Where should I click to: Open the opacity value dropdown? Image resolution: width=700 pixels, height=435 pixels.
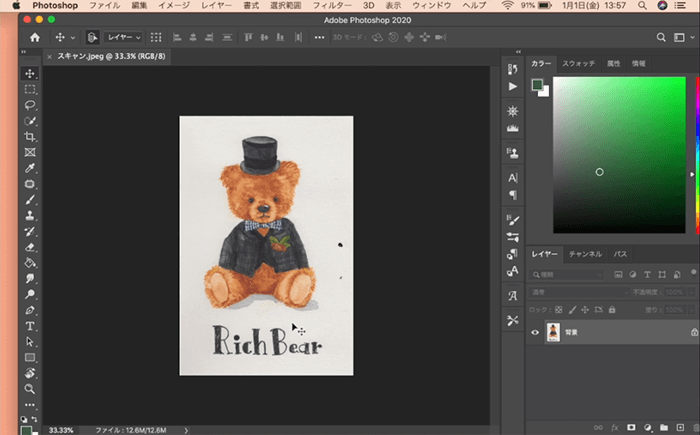[692, 292]
